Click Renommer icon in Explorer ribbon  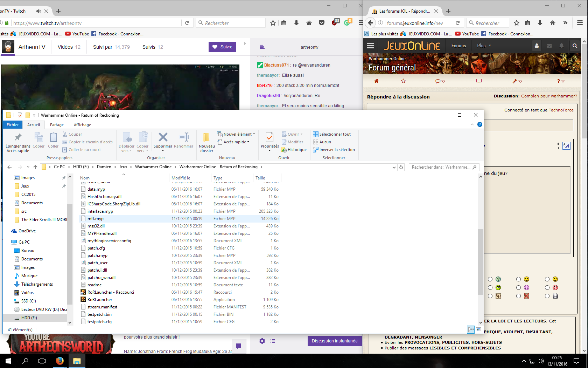(x=184, y=137)
